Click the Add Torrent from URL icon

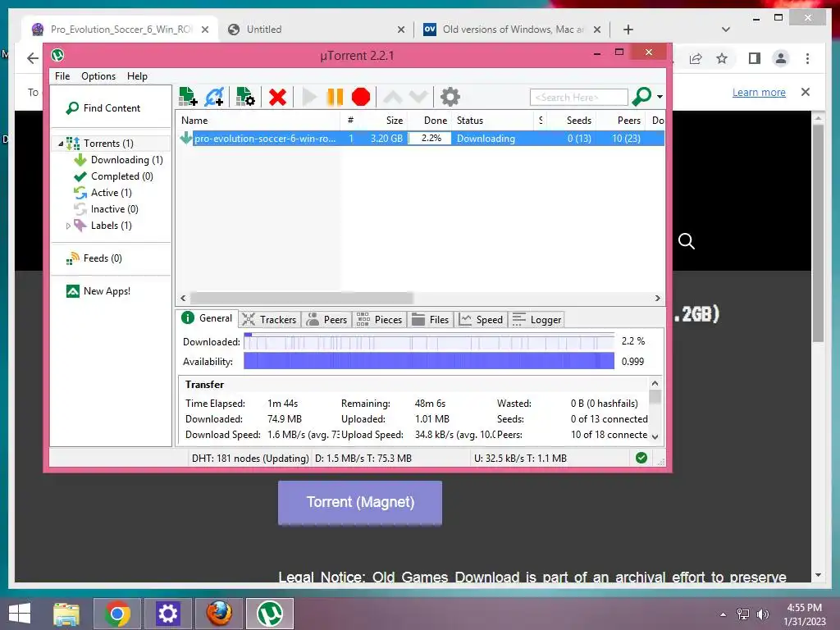pos(214,97)
